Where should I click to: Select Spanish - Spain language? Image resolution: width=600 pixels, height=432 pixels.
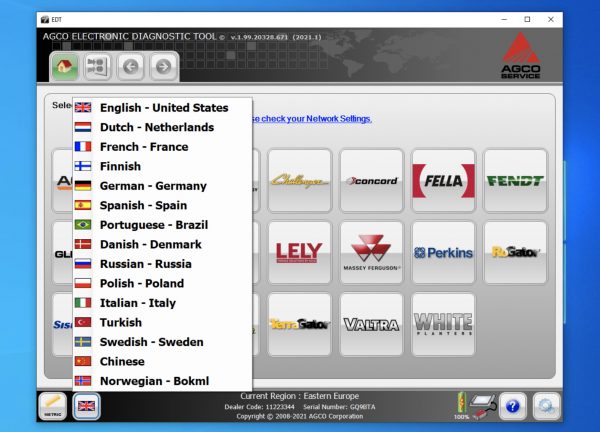162,205
